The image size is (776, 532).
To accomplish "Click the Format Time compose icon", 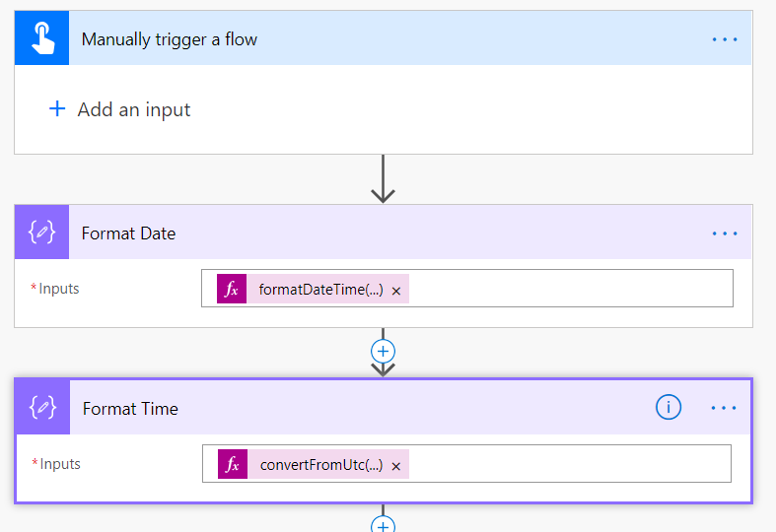I will (x=42, y=408).
